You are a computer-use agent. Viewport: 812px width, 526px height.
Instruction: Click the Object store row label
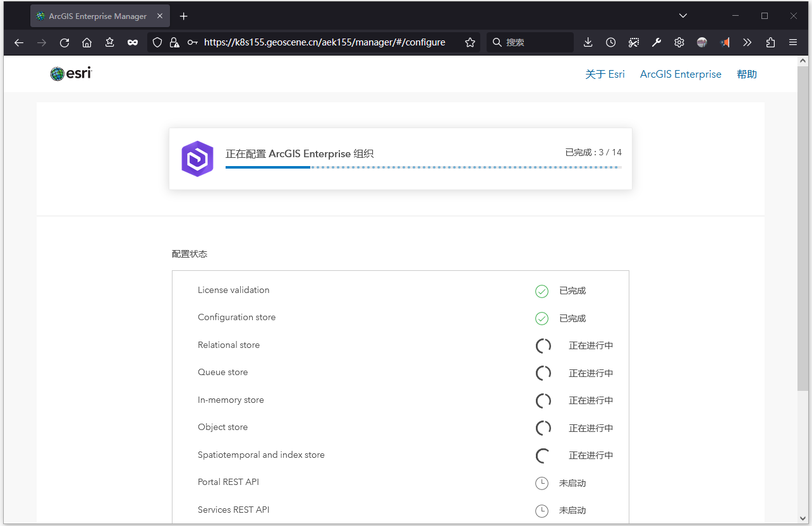pyautogui.click(x=223, y=427)
